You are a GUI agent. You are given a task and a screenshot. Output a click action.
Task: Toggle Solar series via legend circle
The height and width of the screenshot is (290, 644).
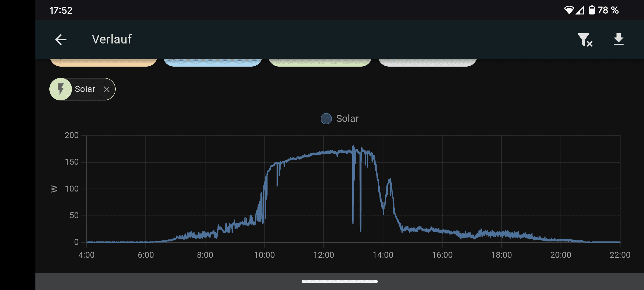[x=326, y=119]
